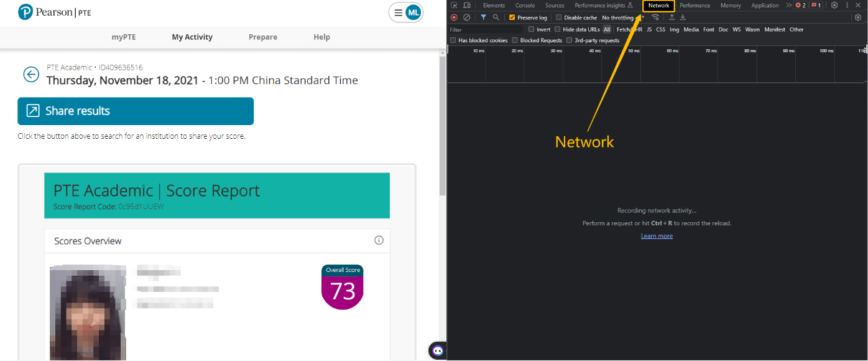Open the Learn more link
Image resolution: width=868 pixels, height=361 pixels.
(x=657, y=236)
